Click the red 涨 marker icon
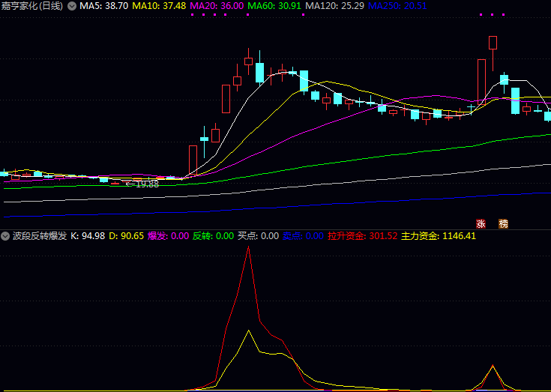551x392 pixels. click(481, 223)
